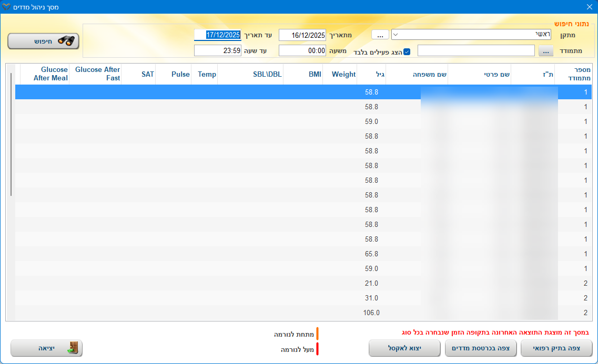The height and width of the screenshot is (364, 598).
Task: Click the 'עד תאריך' date field
Action: 218,35
